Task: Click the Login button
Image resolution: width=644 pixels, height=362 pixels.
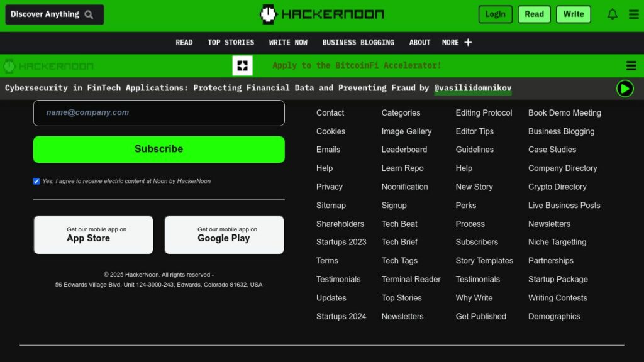Action: tap(496, 14)
